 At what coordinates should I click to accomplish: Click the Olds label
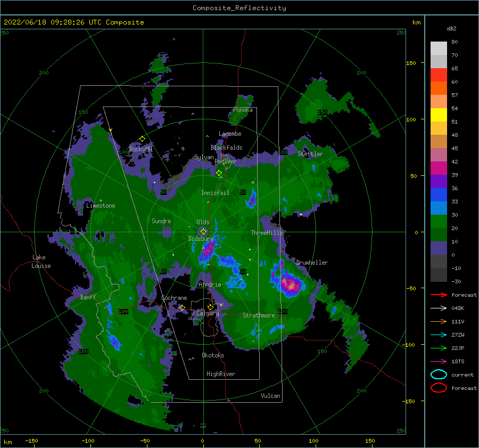tap(203, 222)
